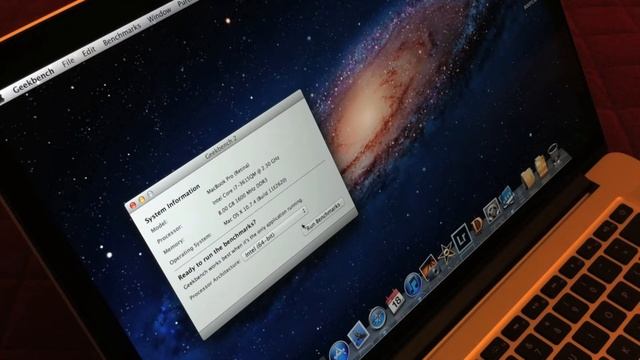
Task: Click the Operating System label
Action: click(x=190, y=249)
